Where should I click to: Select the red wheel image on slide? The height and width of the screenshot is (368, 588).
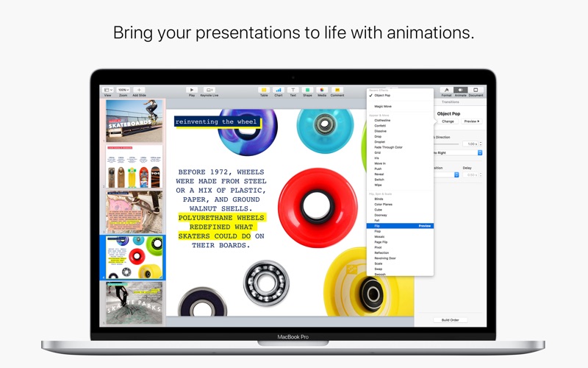(x=318, y=208)
